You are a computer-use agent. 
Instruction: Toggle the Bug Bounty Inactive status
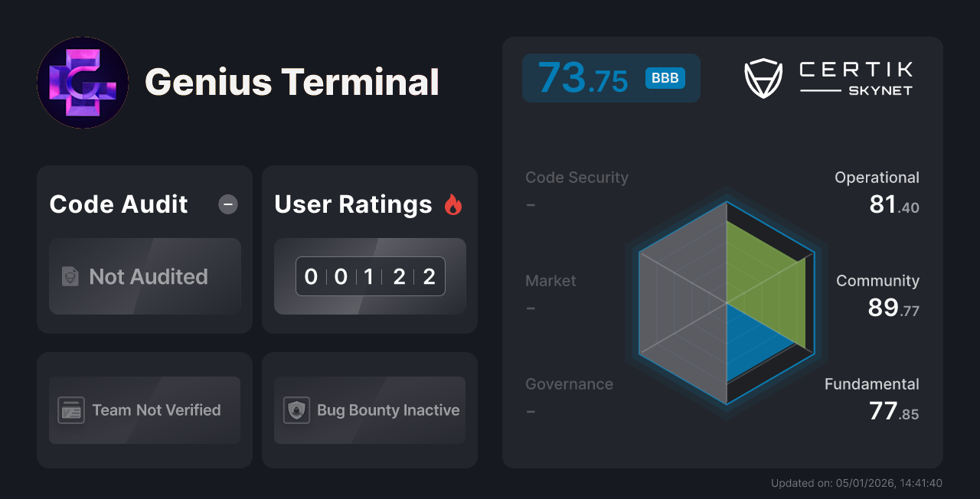369,410
